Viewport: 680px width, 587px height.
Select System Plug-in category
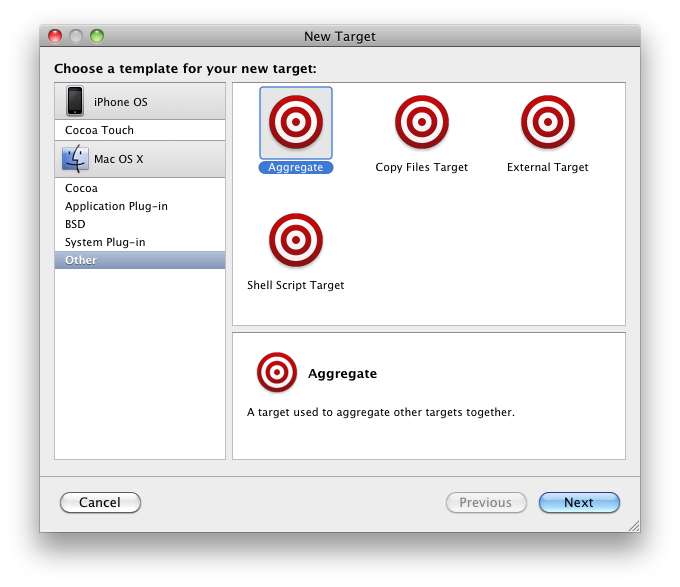(105, 242)
